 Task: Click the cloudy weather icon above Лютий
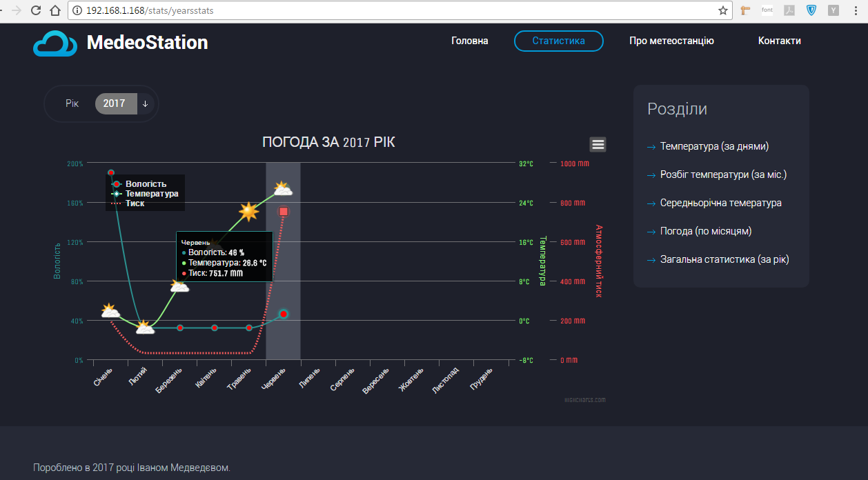click(144, 328)
